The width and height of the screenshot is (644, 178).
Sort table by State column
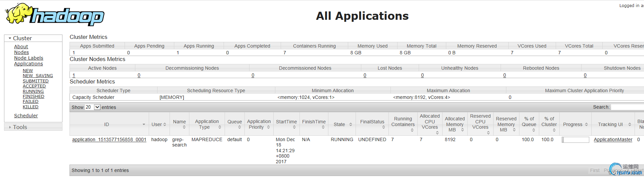pos(342,124)
